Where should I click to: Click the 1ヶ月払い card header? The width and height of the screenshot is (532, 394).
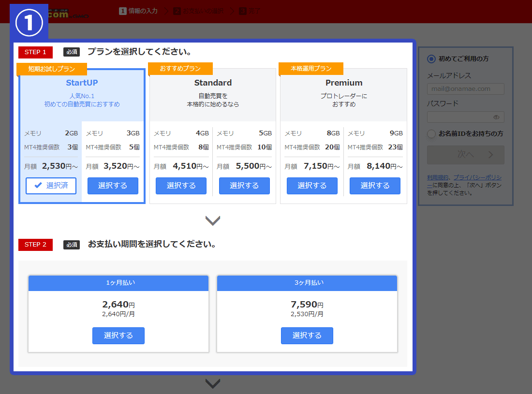tap(118, 283)
